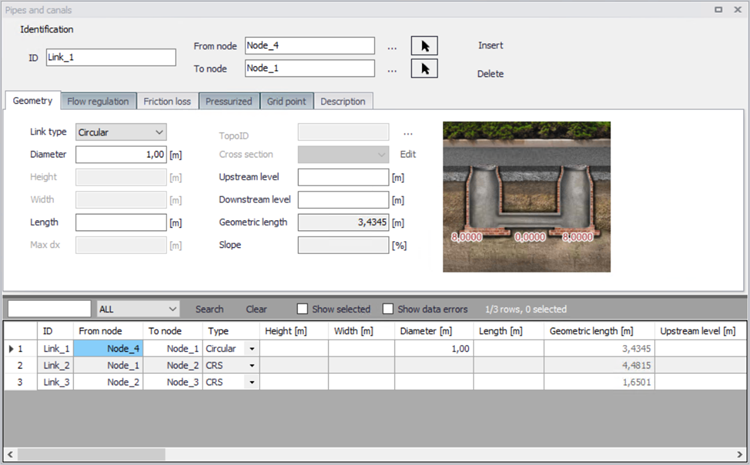Click To node cell Node_3
Screen dimensions: 750x465
(173, 382)
